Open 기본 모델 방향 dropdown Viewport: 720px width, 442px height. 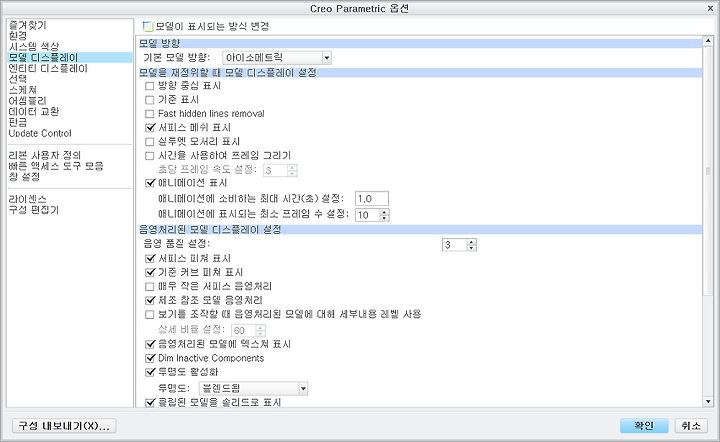[x=277, y=58]
